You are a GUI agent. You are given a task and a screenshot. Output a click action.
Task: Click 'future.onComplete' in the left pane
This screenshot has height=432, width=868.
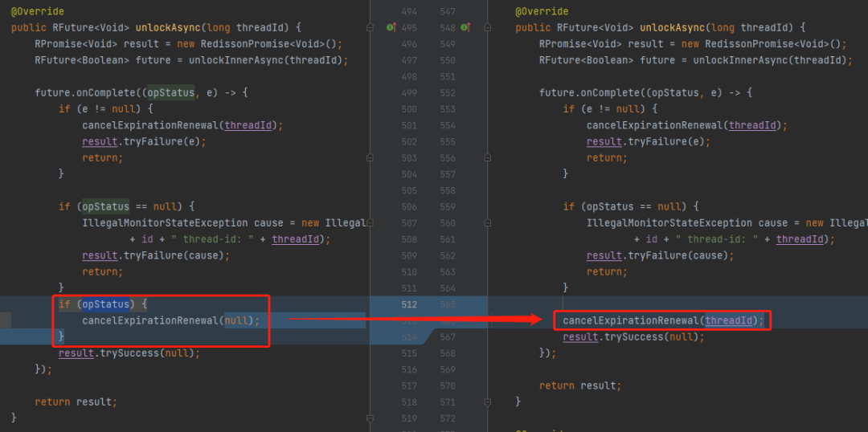(84, 92)
